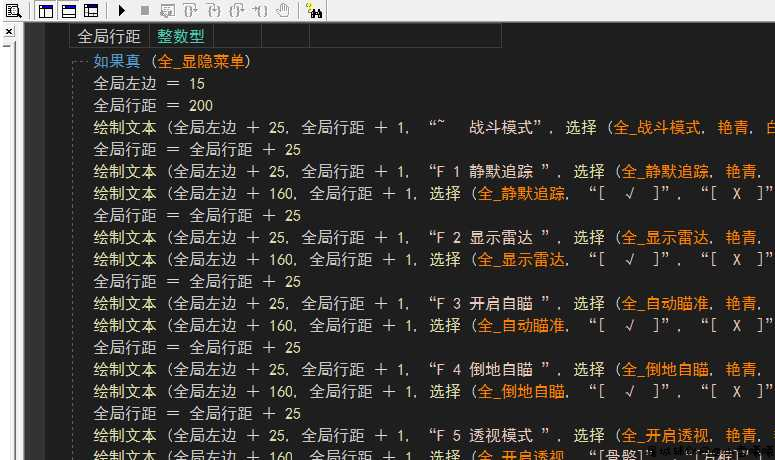Click 全_倒地自瞄 in the checkmark line
Image resolution: width=775 pixels, height=460 pixels.
coord(521,391)
